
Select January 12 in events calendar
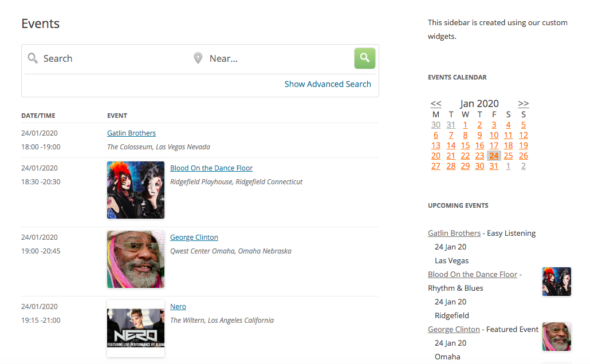(523, 136)
